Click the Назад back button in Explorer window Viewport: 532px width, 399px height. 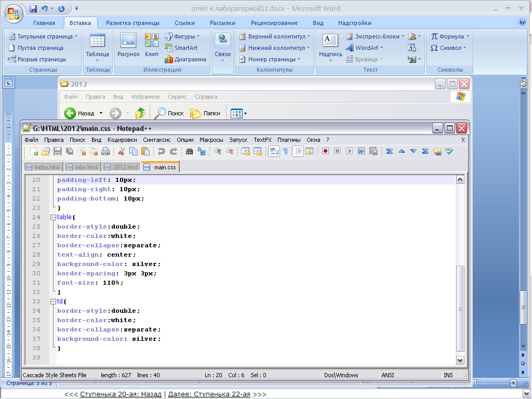[x=79, y=113]
